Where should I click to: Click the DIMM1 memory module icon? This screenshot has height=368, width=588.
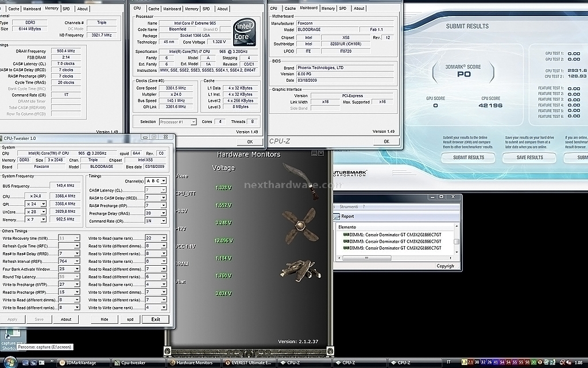tap(346, 235)
